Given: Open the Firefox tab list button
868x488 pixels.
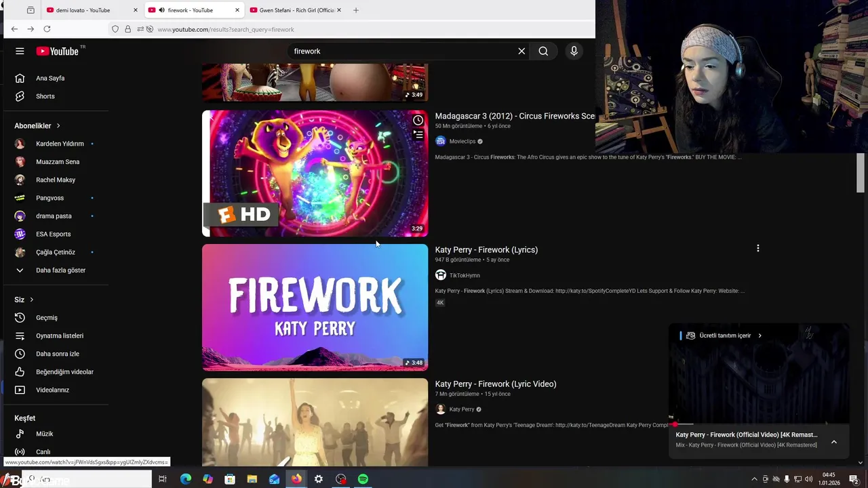Looking at the screenshot, I should pyautogui.click(x=31, y=10).
